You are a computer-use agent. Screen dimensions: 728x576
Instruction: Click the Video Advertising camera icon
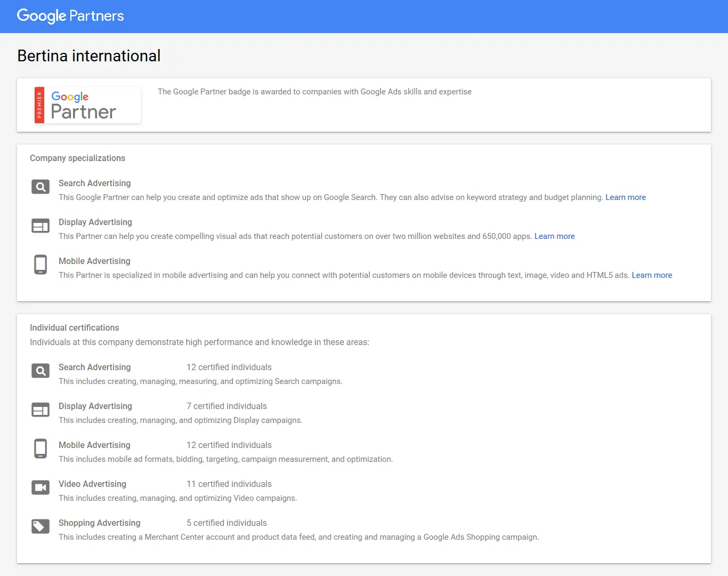coord(41,487)
